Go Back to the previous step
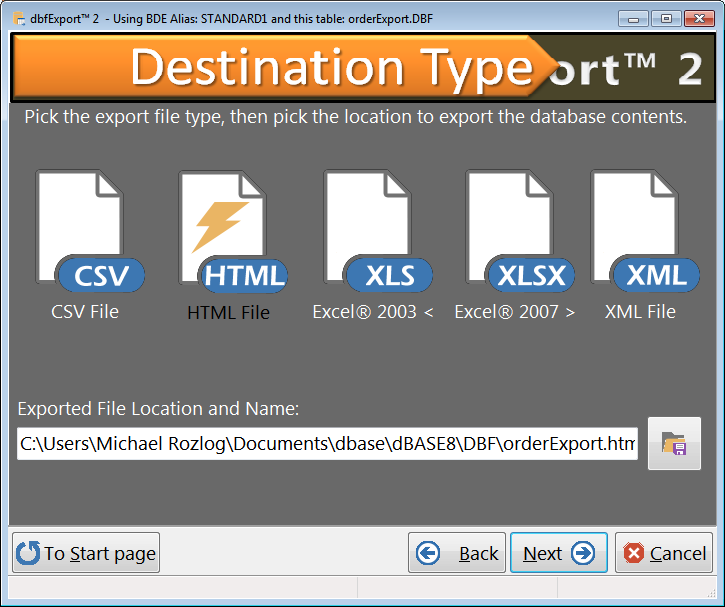The height and width of the screenshot is (607, 725). coord(457,552)
